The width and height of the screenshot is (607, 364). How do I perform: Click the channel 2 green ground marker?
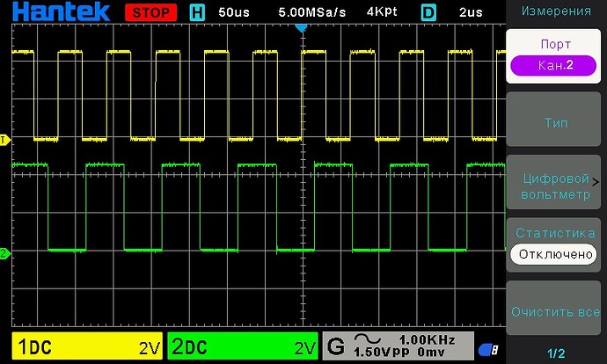pos(4,254)
